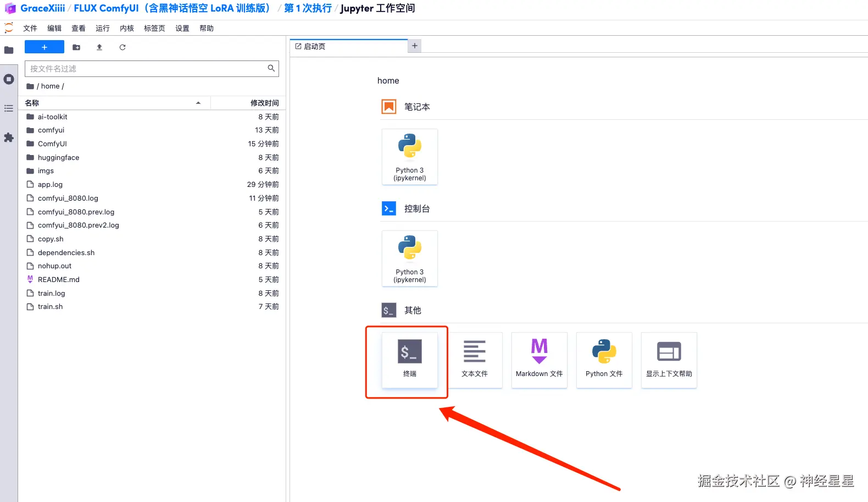Sort files by 修改时间 column
This screenshot has width=868, height=502.
(248, 103)
